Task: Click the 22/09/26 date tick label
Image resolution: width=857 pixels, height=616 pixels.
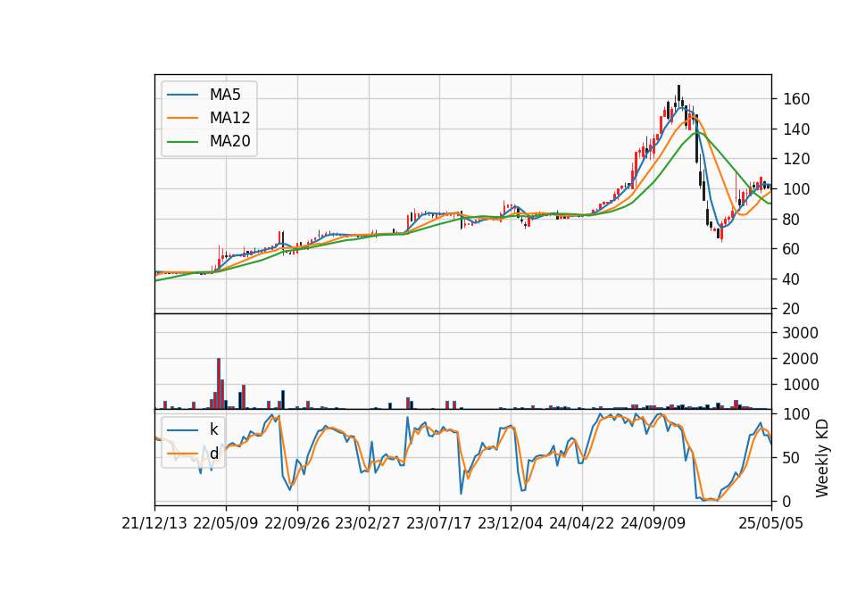Action: coord(297,524)
